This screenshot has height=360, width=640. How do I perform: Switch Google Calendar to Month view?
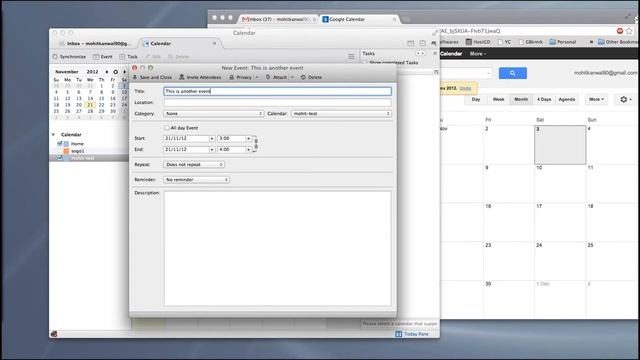(x=521, y=99)
